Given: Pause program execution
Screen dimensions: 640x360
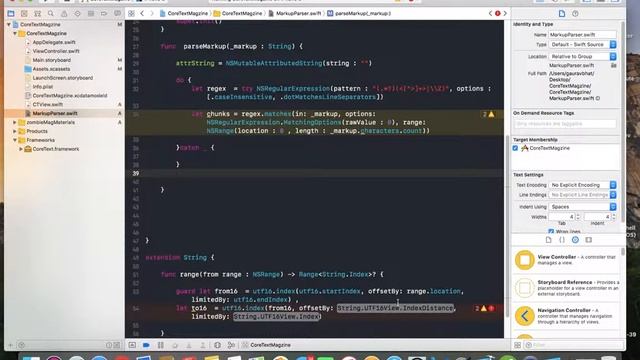Looking at the screenshot, I should click(161, 345).
